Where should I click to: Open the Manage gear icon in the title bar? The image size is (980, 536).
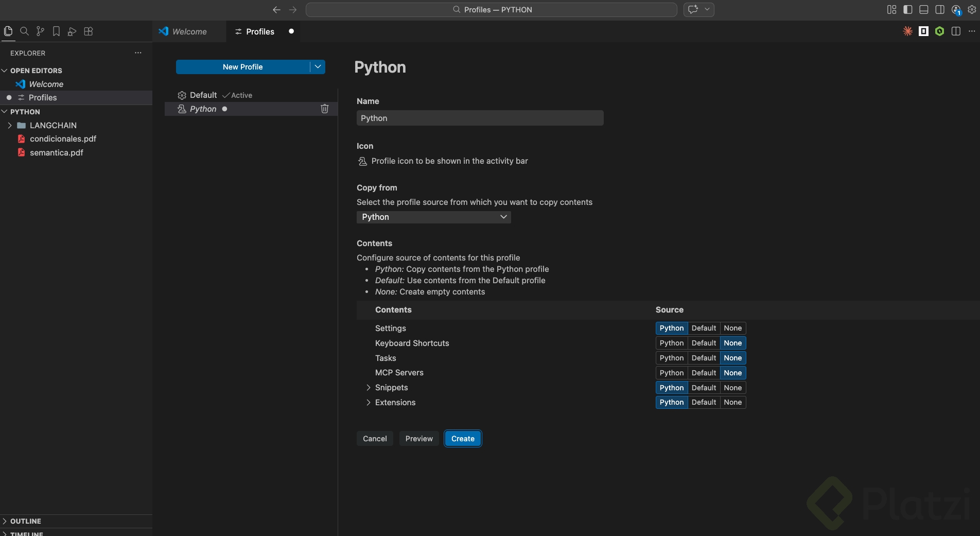[972, 10]
